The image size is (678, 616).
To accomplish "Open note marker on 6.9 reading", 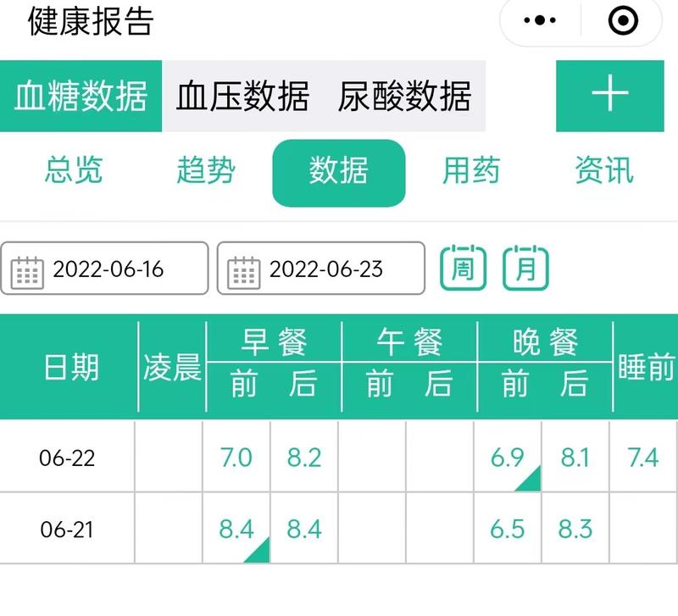I will (x=531, y=480).
